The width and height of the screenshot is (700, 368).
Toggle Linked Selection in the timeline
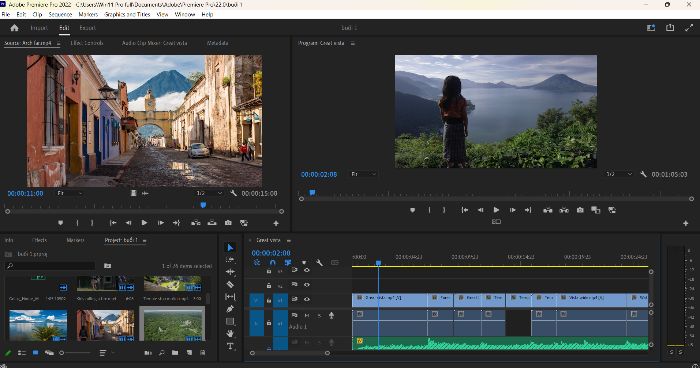click(288, 263)
